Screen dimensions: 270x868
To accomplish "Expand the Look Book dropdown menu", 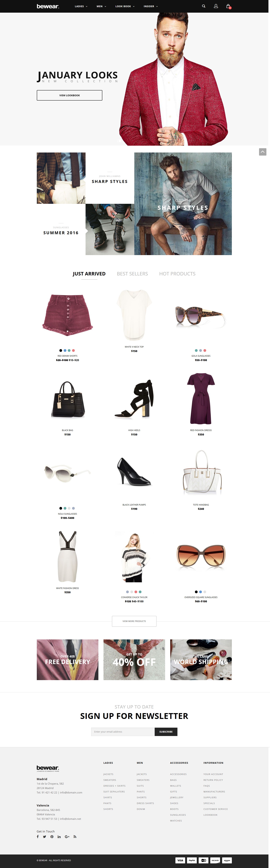I will [125, 6].
